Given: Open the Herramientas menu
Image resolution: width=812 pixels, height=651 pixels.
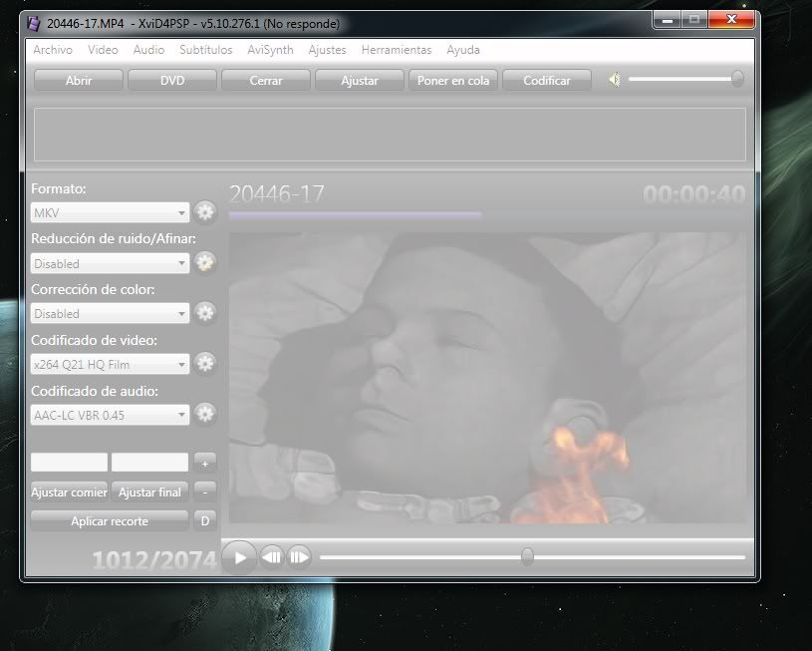Looking at the screenshot, I should click(397, 50).
